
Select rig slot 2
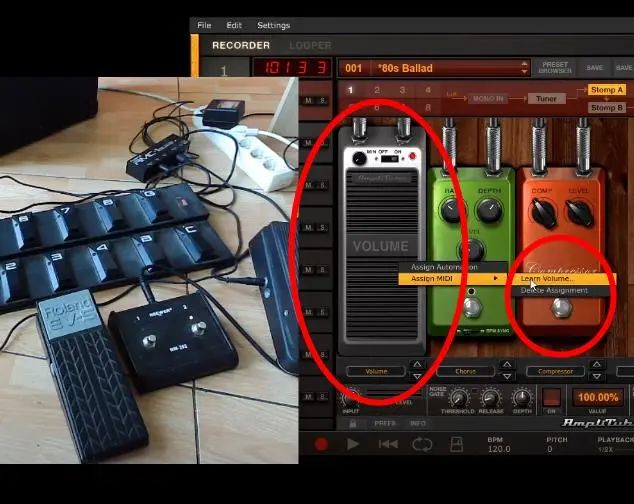pos(377,90)
